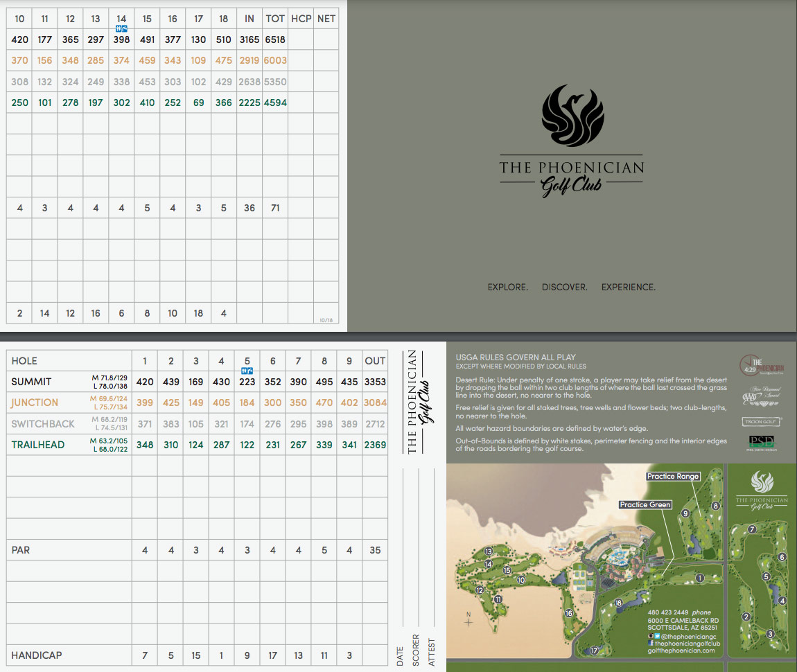Select the hole 1 marker on the course map
797x672 pixels.
tap(700, 578)
